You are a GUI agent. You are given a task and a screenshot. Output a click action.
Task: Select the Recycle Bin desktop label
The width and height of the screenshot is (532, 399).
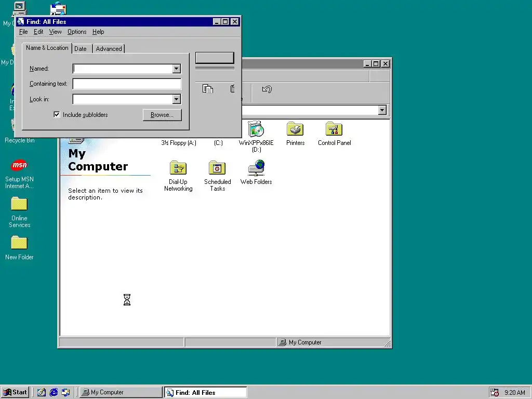pos(20,140)
